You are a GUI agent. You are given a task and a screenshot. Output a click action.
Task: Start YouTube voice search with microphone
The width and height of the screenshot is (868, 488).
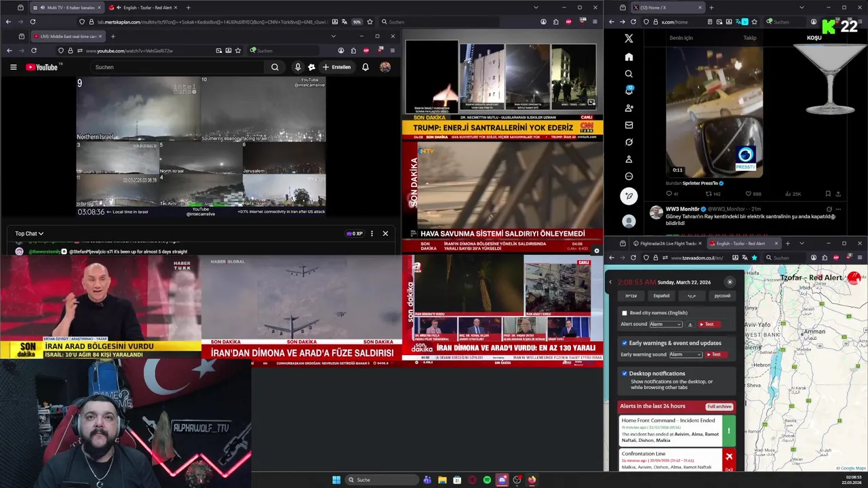point(297,67)
